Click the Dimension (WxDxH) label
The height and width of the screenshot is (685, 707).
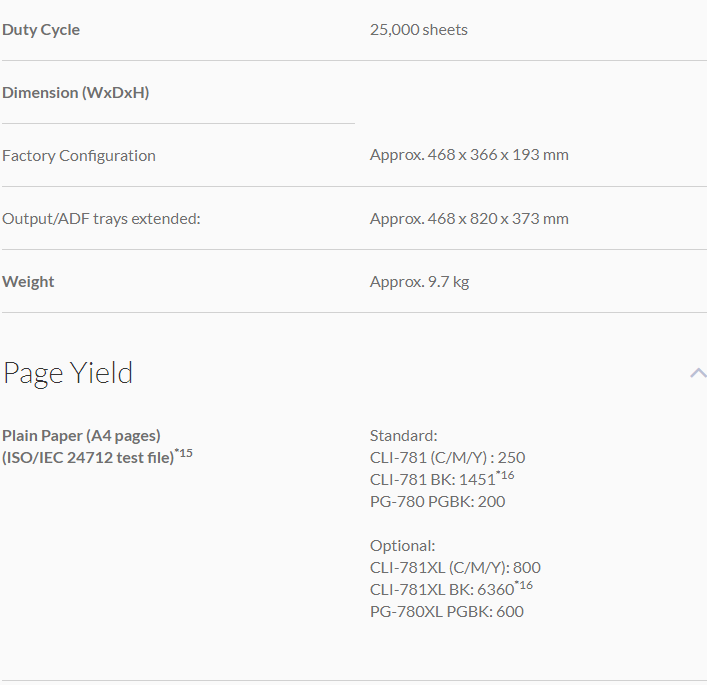click(75, 93)
